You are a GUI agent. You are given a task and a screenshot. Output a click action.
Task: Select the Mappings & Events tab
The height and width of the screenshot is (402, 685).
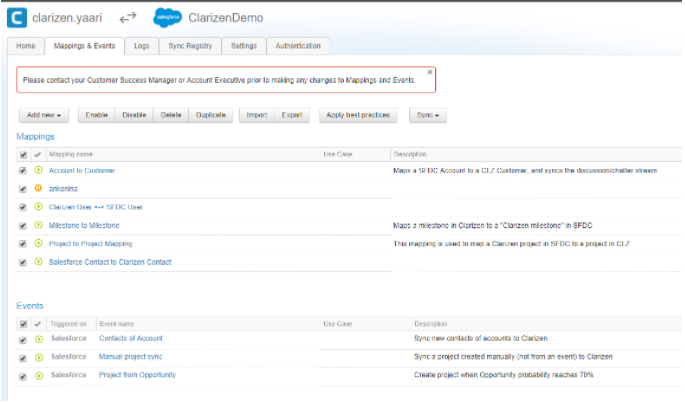(x=84, y=46)
